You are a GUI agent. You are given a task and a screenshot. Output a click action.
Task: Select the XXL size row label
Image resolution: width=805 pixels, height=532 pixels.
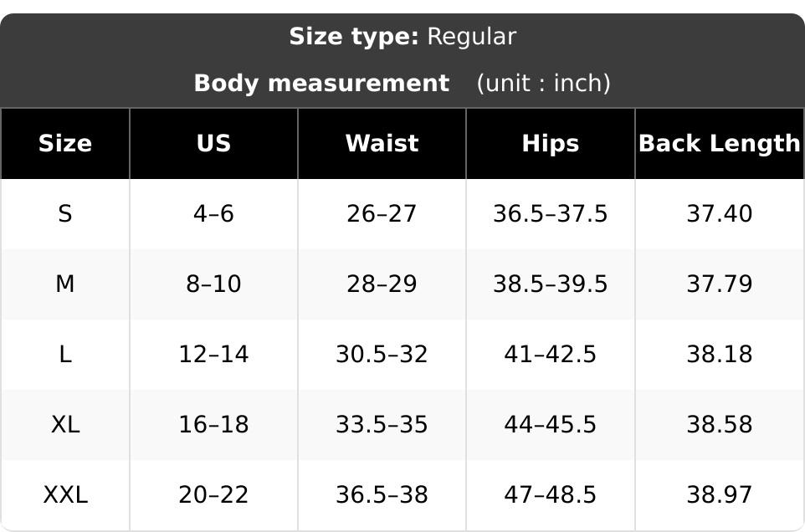point(65,495)
